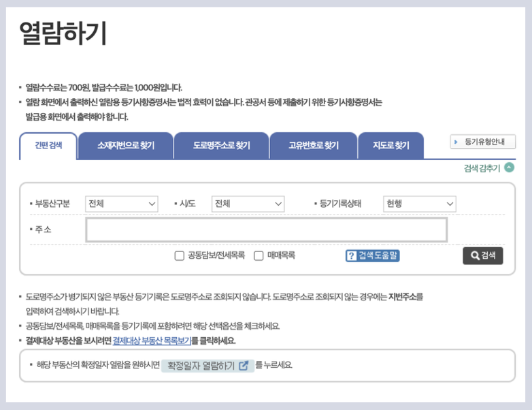Check the 공동담보/전세목록 checkbox
The height and width of the screenshot is (410, 532).
[x=179, y=255]
